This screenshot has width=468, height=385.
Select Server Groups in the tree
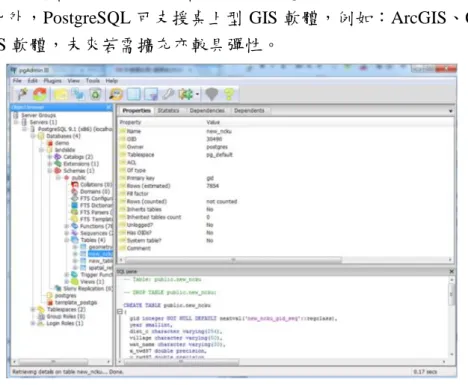(38, 115)
